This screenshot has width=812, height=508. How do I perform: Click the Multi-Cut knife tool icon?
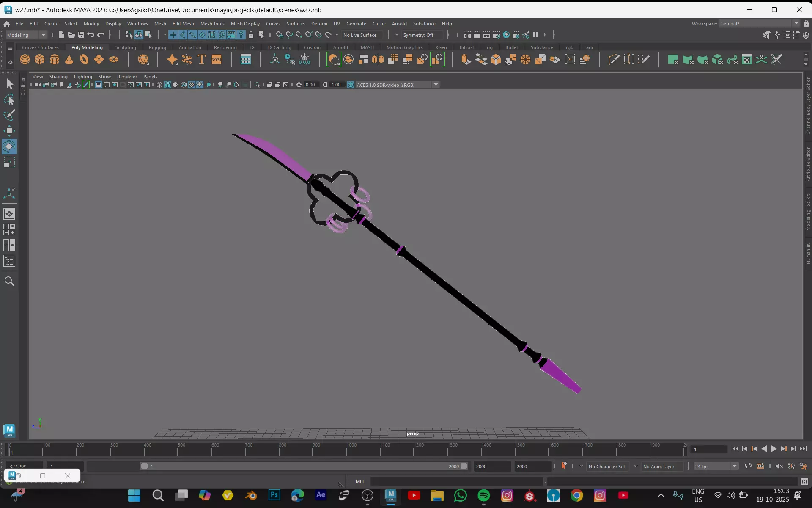point(614,60)
